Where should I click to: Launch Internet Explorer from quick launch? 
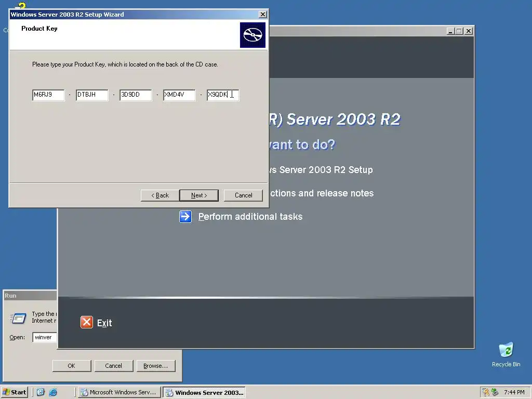54,392
